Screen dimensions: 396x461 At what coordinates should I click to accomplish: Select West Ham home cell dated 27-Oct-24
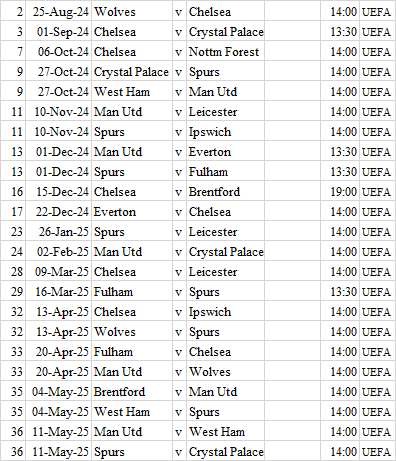click(132, 92)
